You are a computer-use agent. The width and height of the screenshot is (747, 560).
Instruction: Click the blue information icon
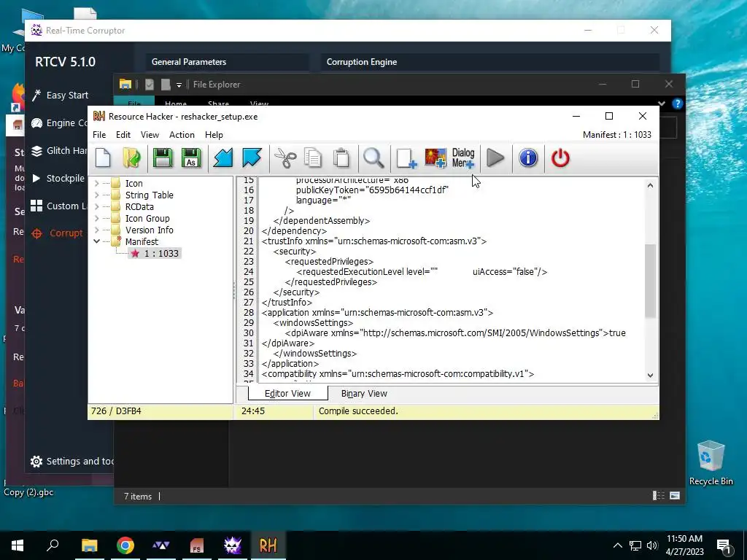click(x=528, y=158)
